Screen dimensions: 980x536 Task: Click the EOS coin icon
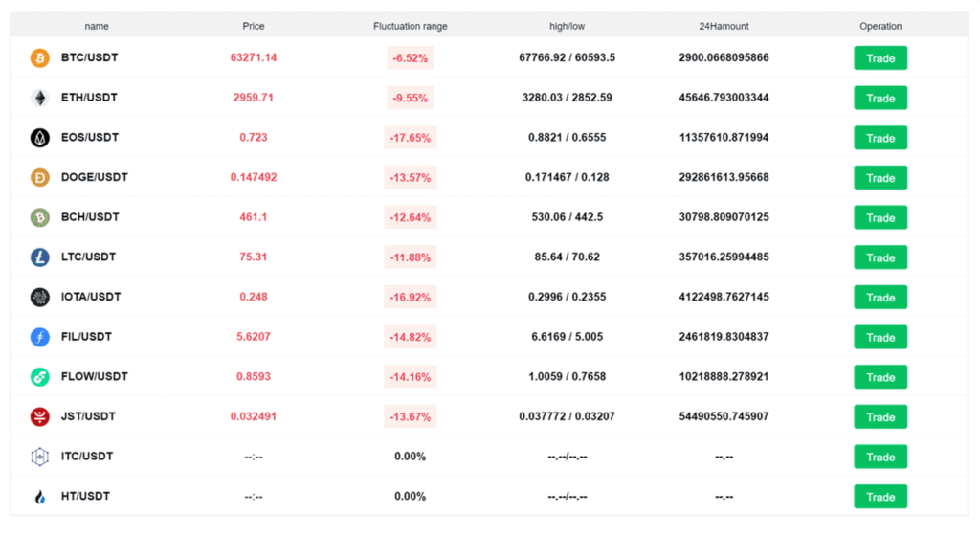[39, 138]
